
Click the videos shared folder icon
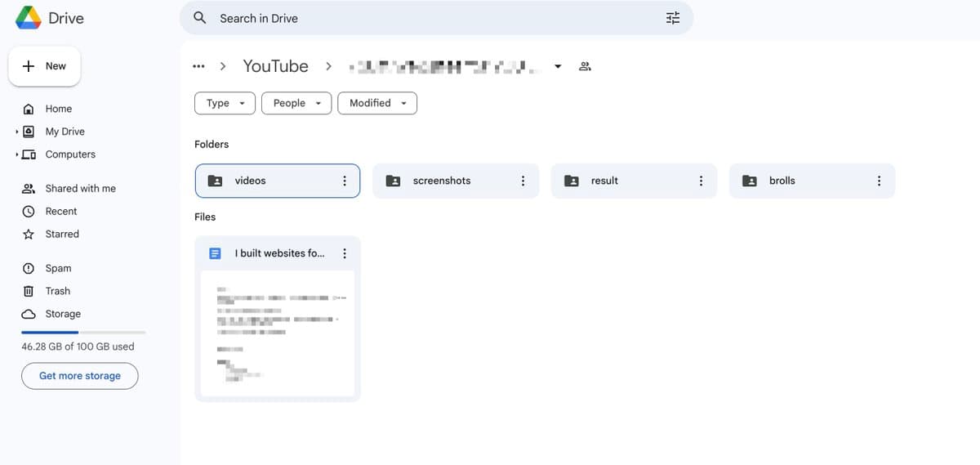point(216,181)
